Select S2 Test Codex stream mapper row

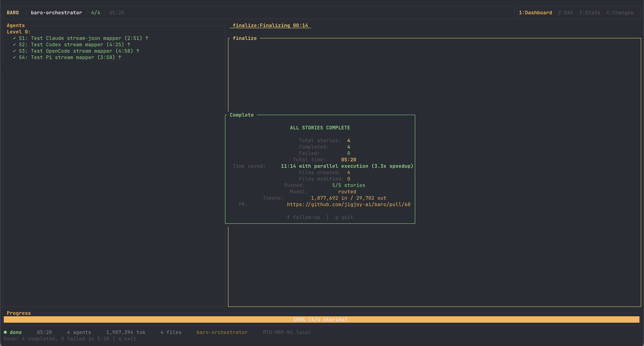click(x=72, y=44)
